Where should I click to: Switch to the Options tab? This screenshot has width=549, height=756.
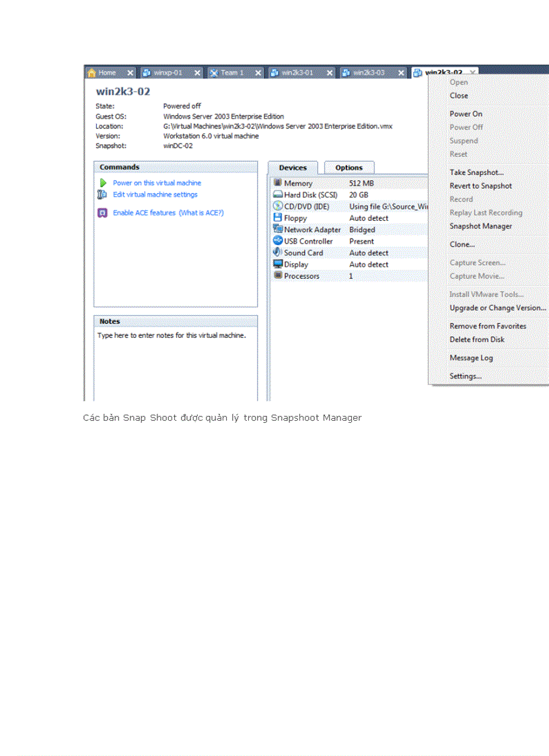pos(349,167)
